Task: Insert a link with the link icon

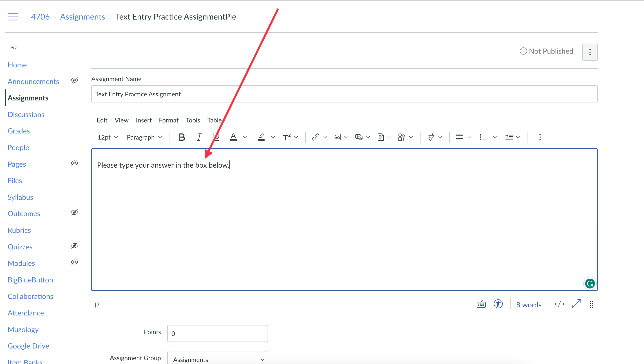Action: click(x=315, y=137)
